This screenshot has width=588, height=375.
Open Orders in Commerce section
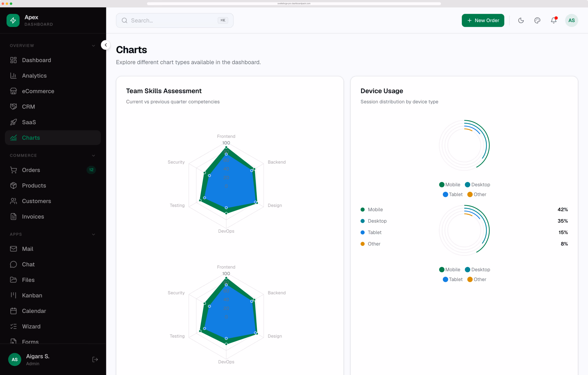[x=53, y=170]
